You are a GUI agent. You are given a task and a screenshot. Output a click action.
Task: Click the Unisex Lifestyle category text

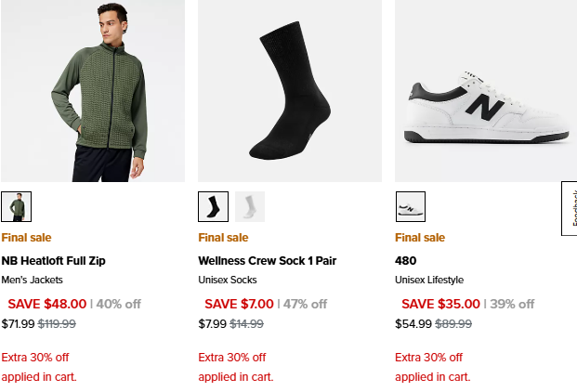tap(429, 280)
